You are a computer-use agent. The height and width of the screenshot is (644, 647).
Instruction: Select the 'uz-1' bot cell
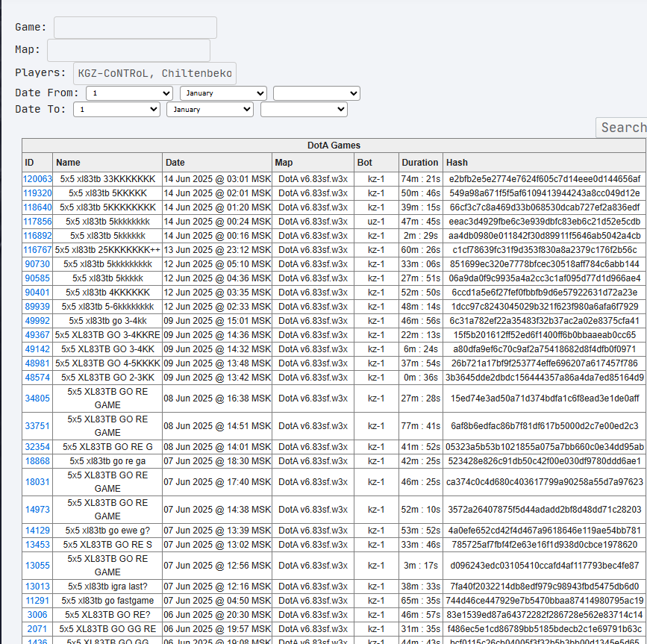(x=376, y=222)
